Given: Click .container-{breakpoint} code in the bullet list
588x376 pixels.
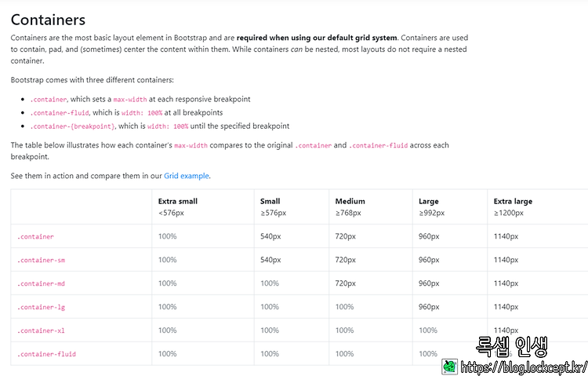Looking at the screenshot, I should [73, 126].
